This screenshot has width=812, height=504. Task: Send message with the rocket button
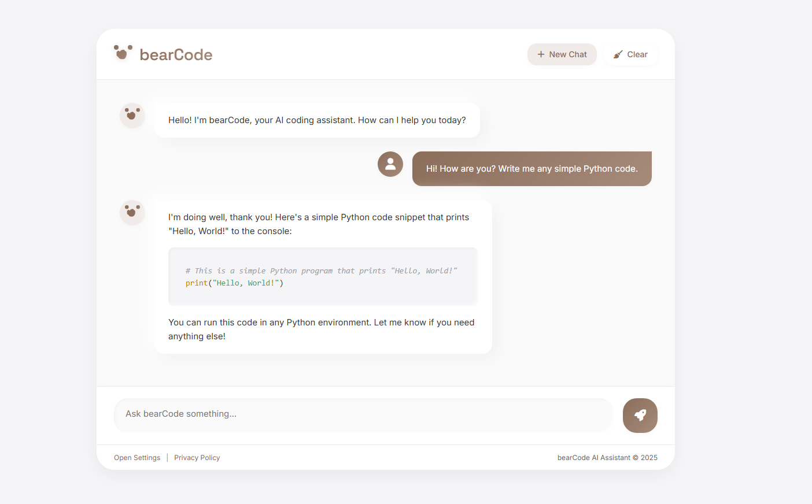click(640, 416)
